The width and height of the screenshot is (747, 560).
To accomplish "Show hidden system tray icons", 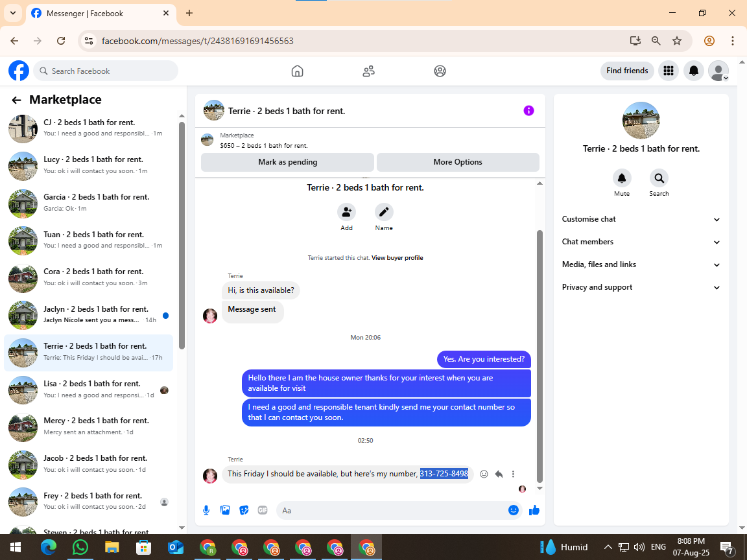I will pyautogui.click(x=608, y=547).
